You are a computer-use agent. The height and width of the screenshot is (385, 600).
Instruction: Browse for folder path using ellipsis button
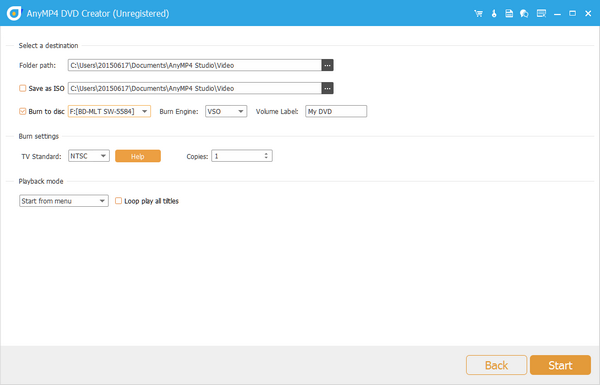[327, 65]
